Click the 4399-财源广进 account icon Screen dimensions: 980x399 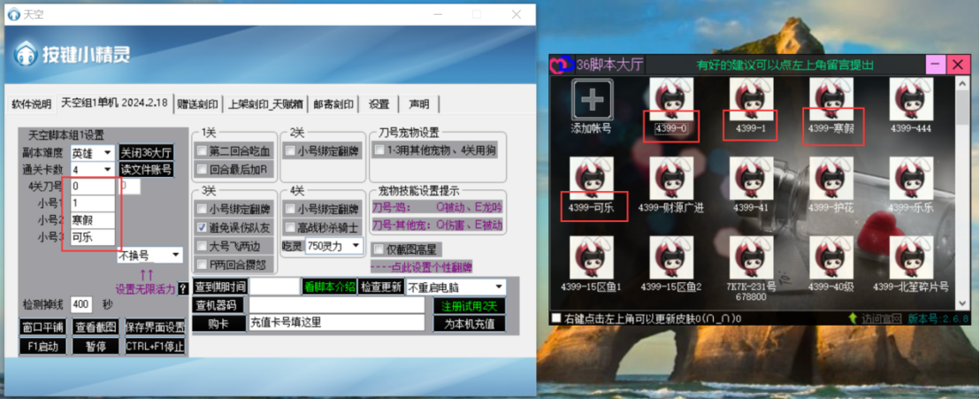(x=670, y=178)
